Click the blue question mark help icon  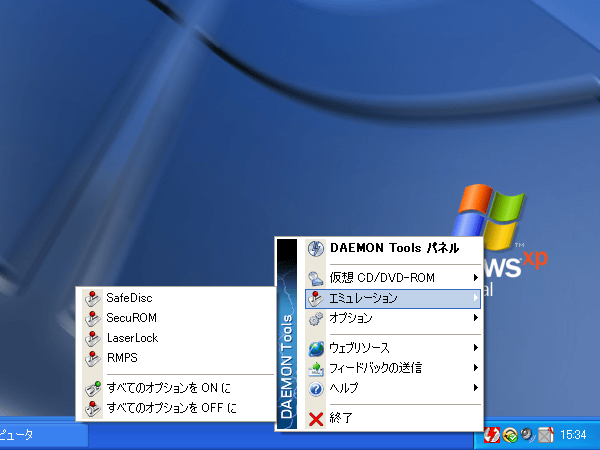(x=316, y=389)
